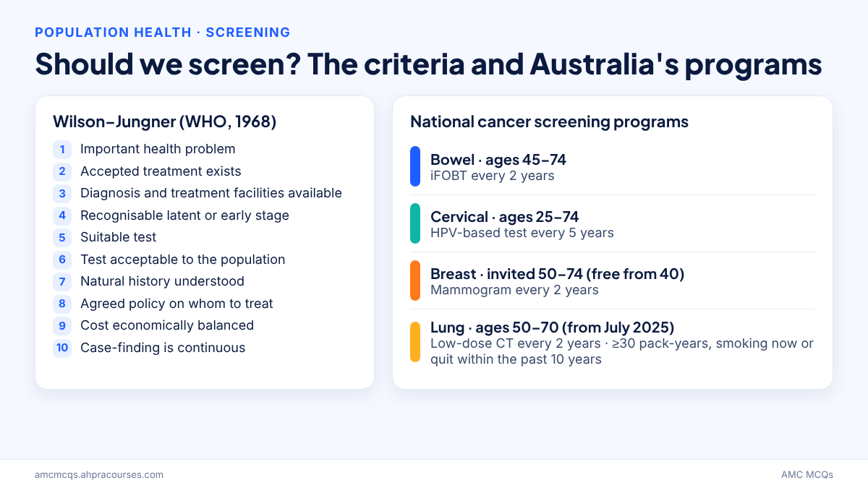Click the AMC MCQs footer label
The image size is (868, 488).
point(807,475)
